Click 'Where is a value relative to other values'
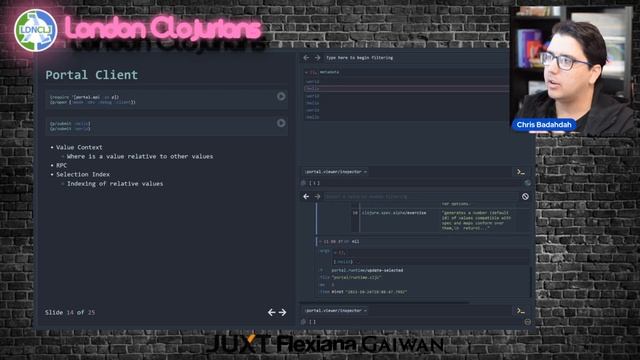640x360 pixels. pyautogui.click(x=140, y=156)
